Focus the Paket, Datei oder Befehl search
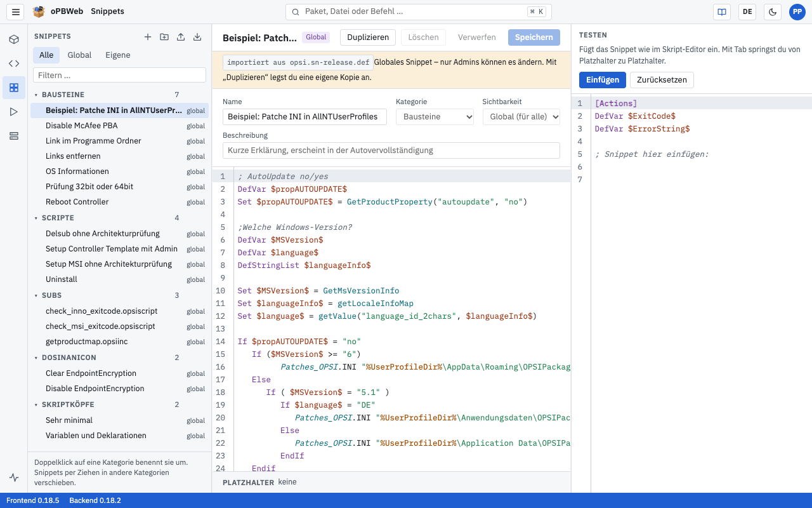Screen dimensions: 812x508 coord(419,11)
